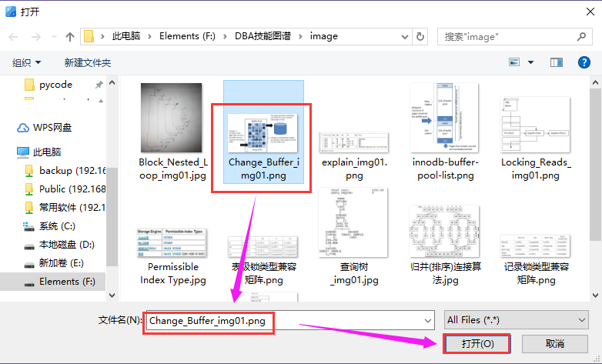The height and width of the screenshot is (364, 602).
Task: Select 本地磁盘 (D:) in sidebar
Action: pos(66,245)
